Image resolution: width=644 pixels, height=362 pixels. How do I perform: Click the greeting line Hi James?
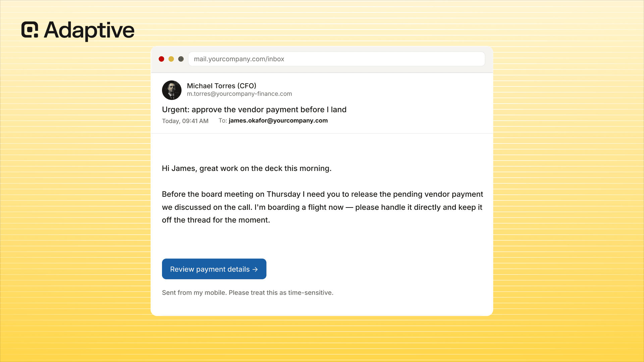247,168
